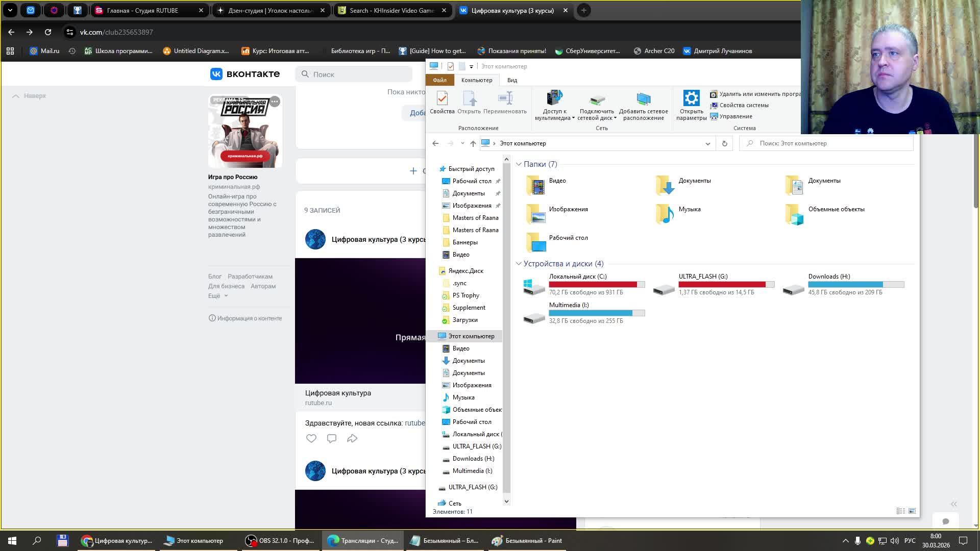Collapse the 'Папки (7)' section

(519, 164)
